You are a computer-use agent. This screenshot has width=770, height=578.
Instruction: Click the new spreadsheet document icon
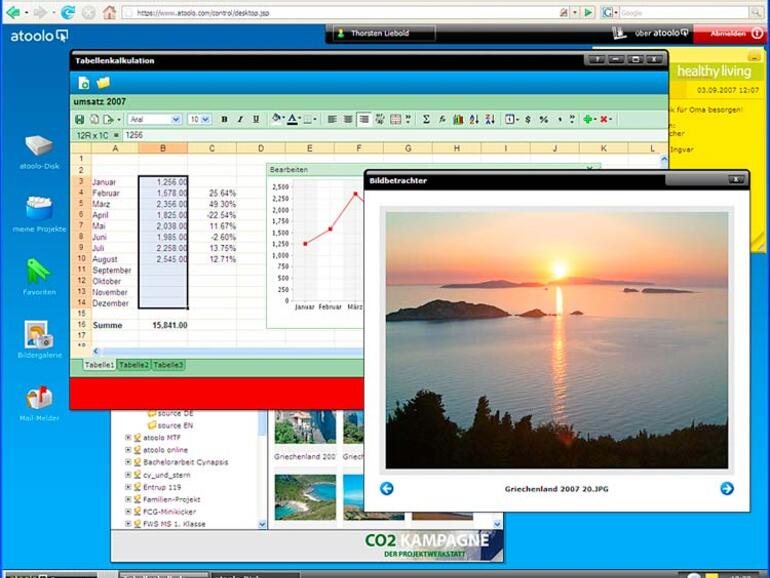point(84,83)
